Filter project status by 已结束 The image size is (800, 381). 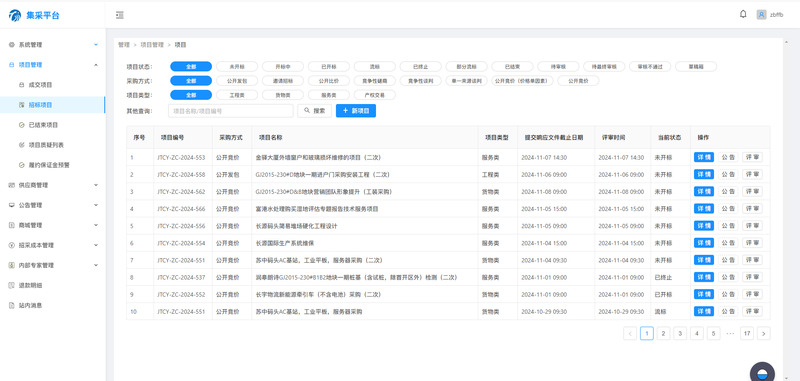(512, 66)
